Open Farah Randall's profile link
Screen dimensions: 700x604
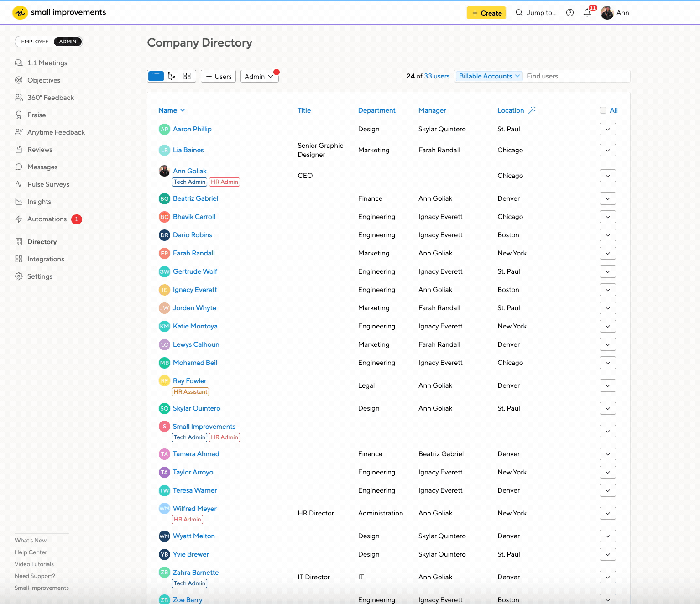(194, 253)
